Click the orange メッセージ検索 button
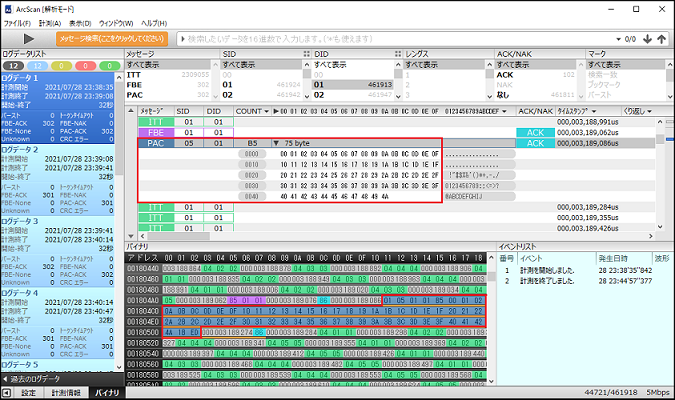This screenshot has height=400, width=675. (111, 39)
